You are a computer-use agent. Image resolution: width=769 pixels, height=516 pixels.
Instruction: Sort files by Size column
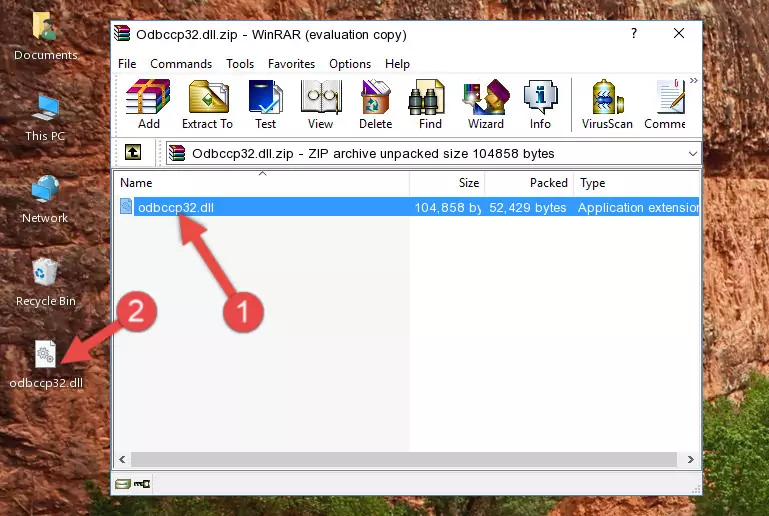click(x=447, y=183)
